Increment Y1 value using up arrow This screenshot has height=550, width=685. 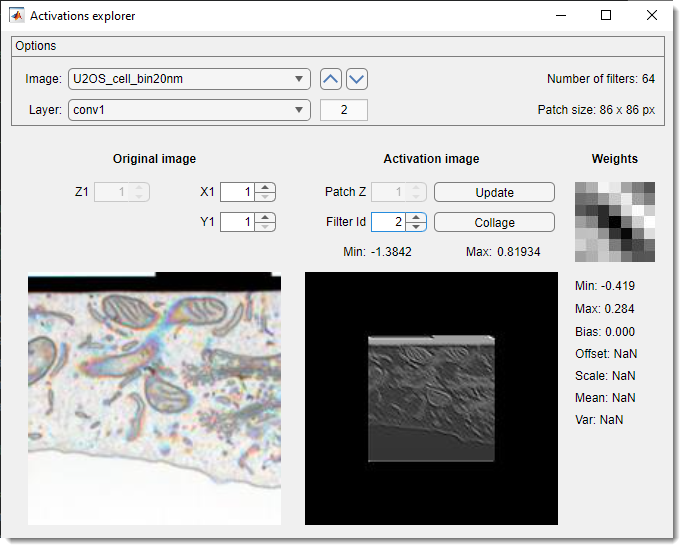(265, 217)
